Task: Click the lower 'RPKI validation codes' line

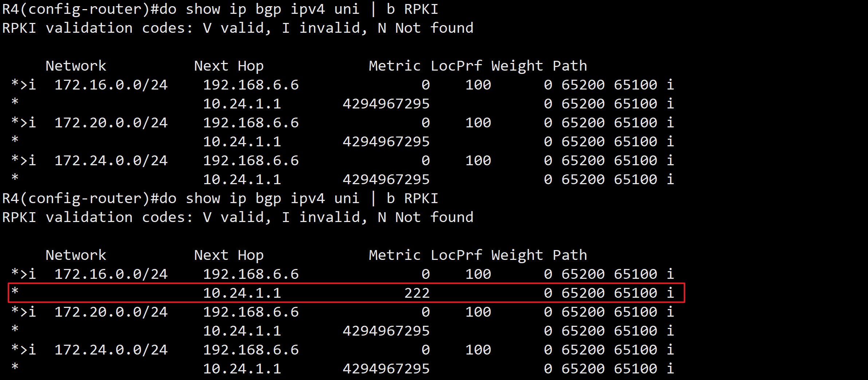Action: coord(238,218)
